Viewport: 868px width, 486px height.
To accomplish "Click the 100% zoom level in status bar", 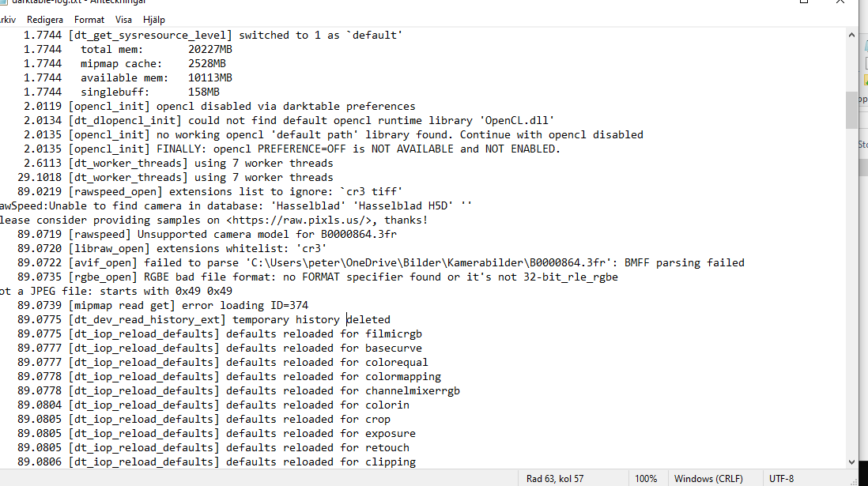I will [x=645, y=478].
